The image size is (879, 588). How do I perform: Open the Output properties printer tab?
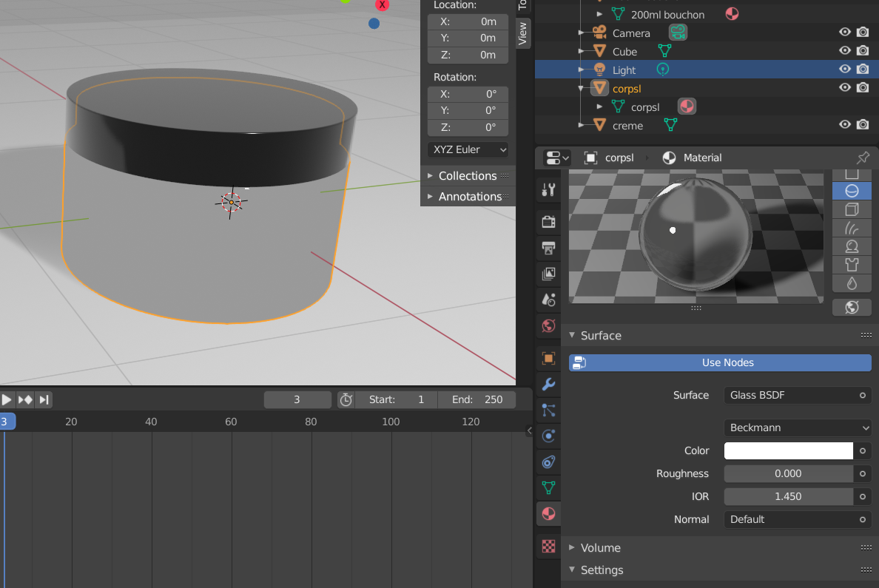[549, 248]
